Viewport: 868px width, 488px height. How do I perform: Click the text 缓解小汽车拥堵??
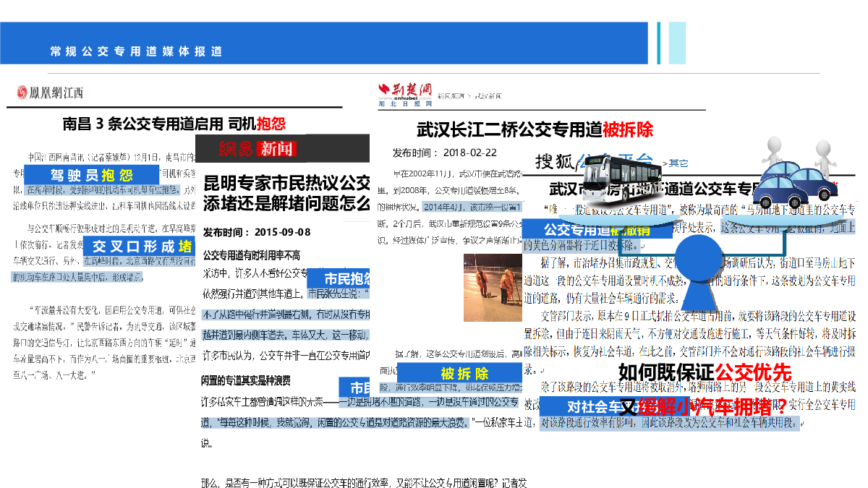[x=713, y=406]
